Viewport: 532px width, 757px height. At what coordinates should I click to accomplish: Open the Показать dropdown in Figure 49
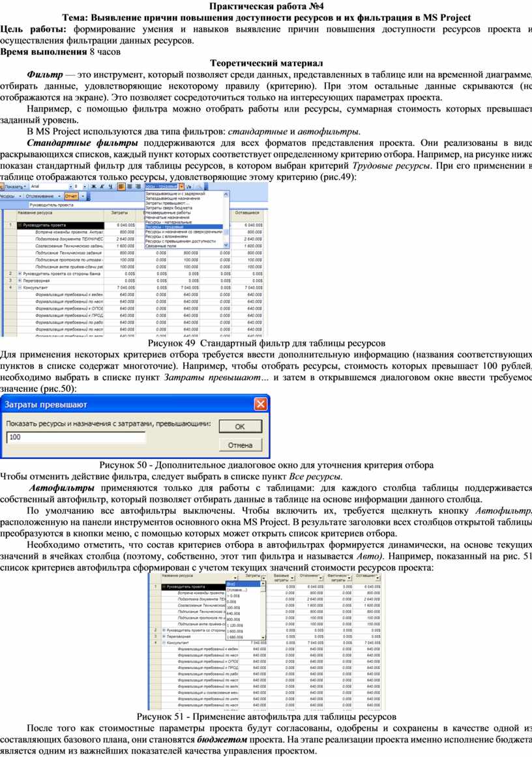14,186
